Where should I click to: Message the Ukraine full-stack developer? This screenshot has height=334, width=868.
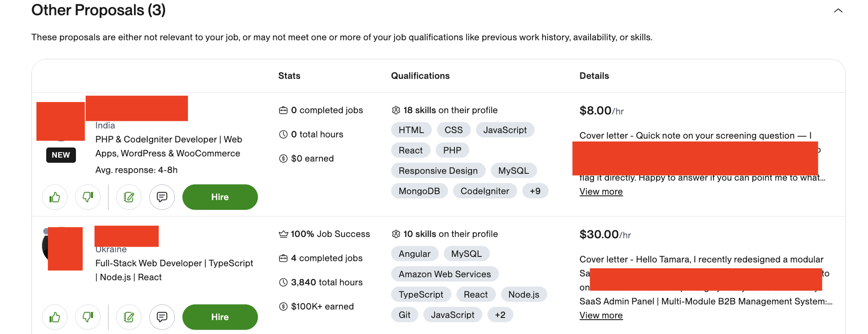point(162,317)
